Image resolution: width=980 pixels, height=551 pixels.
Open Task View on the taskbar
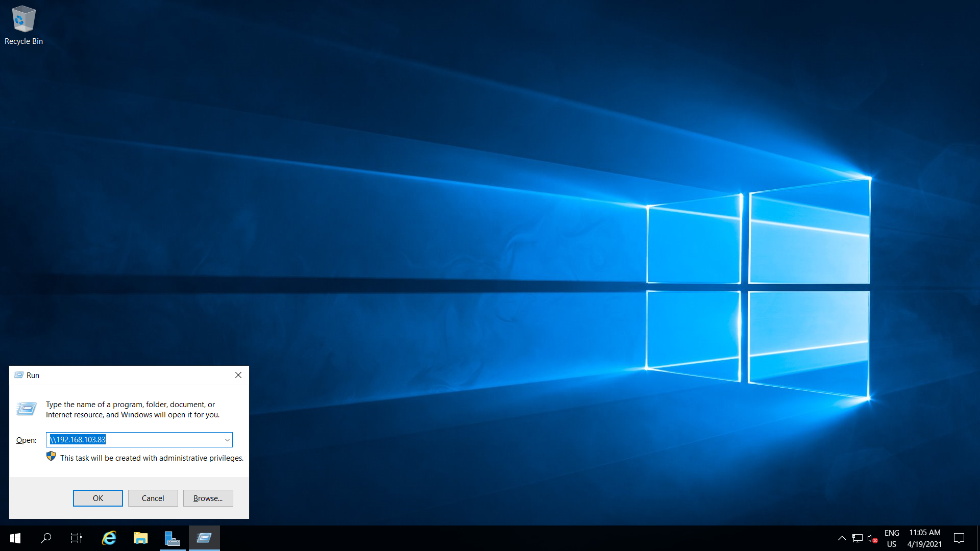[x=77, y=538]
